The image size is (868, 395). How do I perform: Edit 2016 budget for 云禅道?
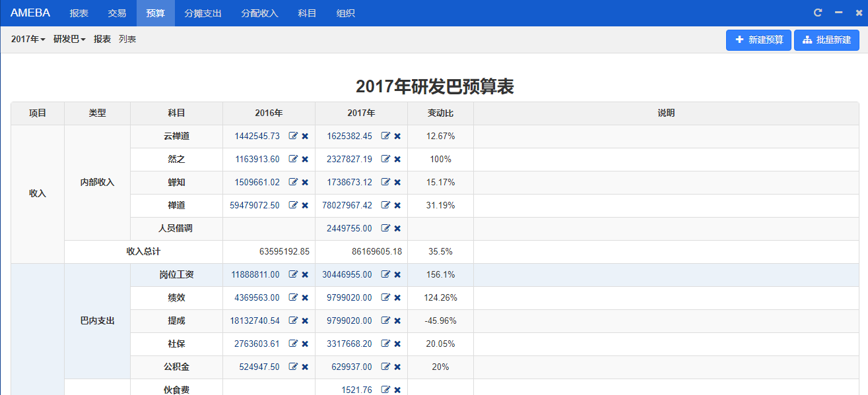click(x=293, y=137)
